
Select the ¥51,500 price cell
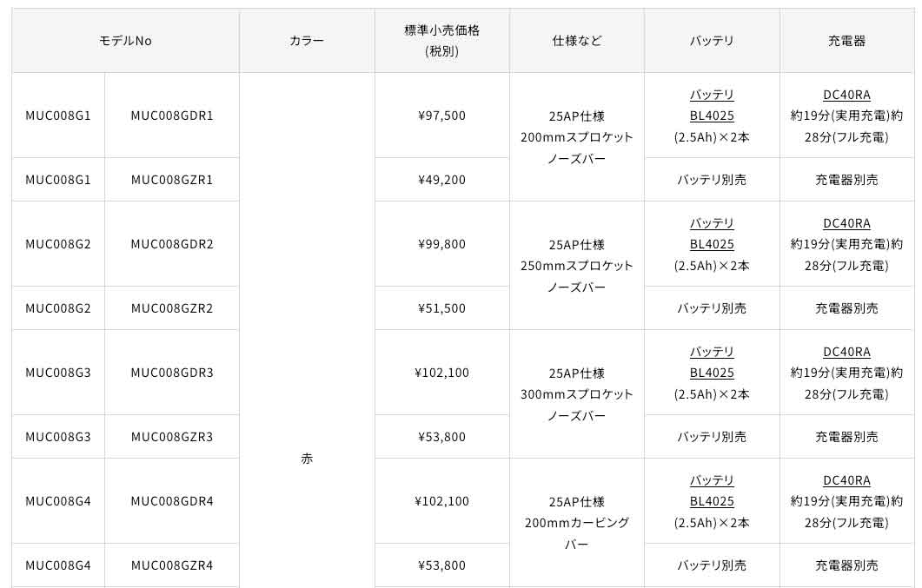pos(441,308)
